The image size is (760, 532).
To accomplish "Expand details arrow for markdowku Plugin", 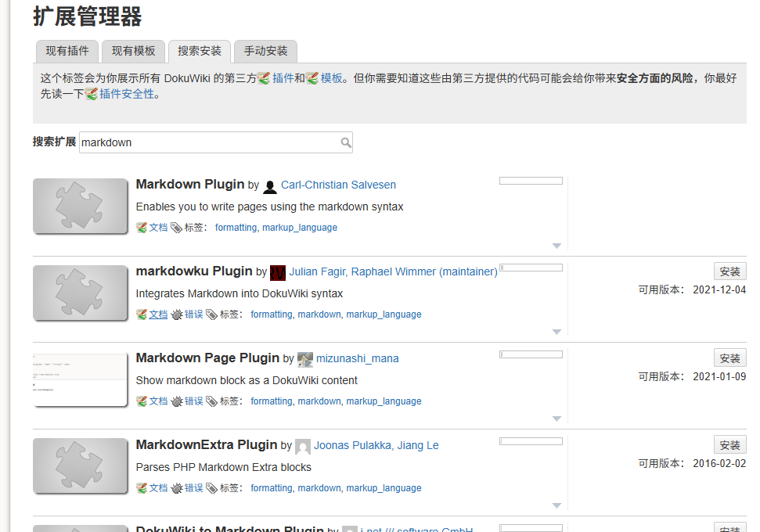I will pyautogui.click(x=557, y=332).
